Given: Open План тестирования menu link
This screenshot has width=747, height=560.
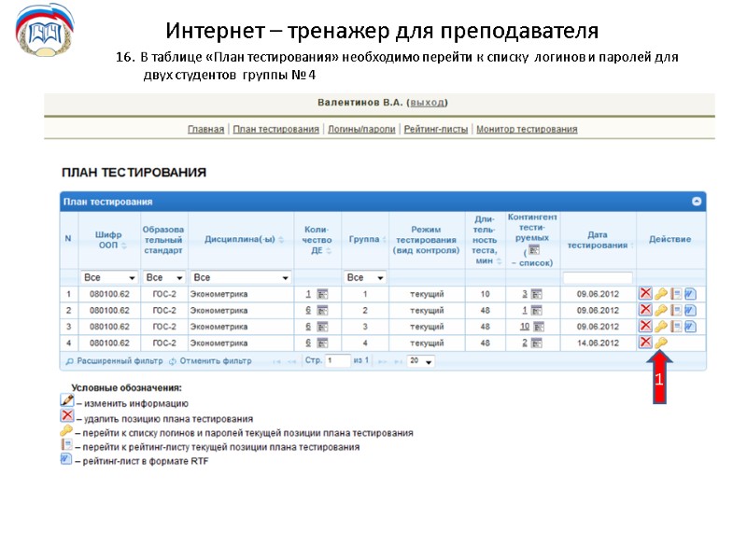Looking at the screenshot, I should pos(275,129).
